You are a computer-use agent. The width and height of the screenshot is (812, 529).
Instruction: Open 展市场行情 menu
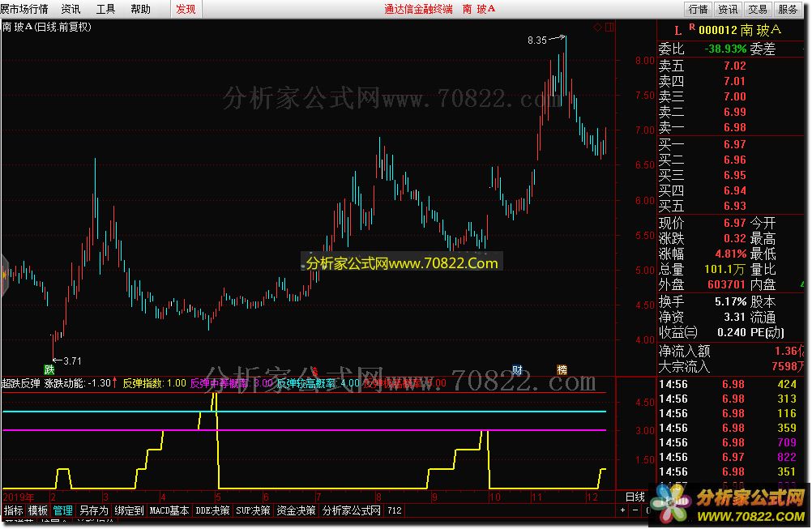(24, 9)
